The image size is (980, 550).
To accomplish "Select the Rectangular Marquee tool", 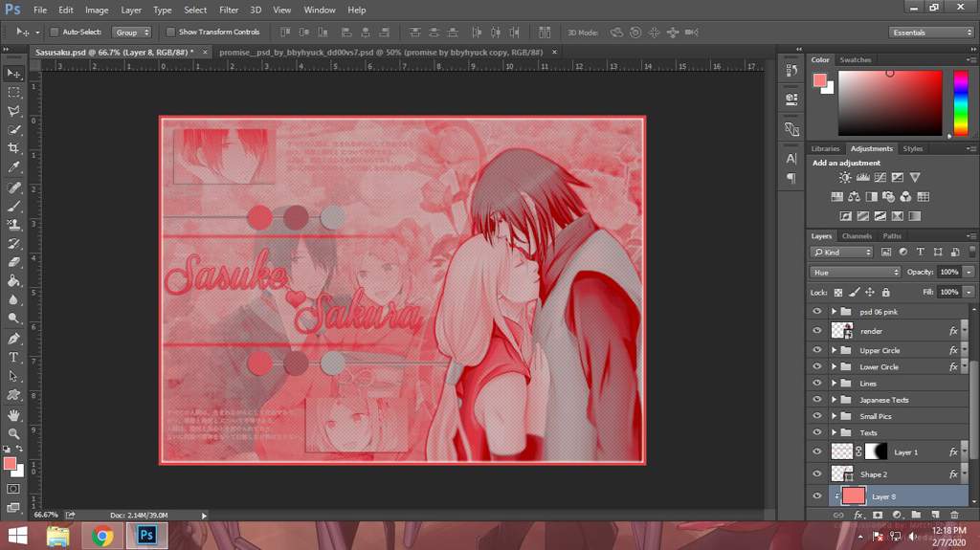I will pos(13,93).
